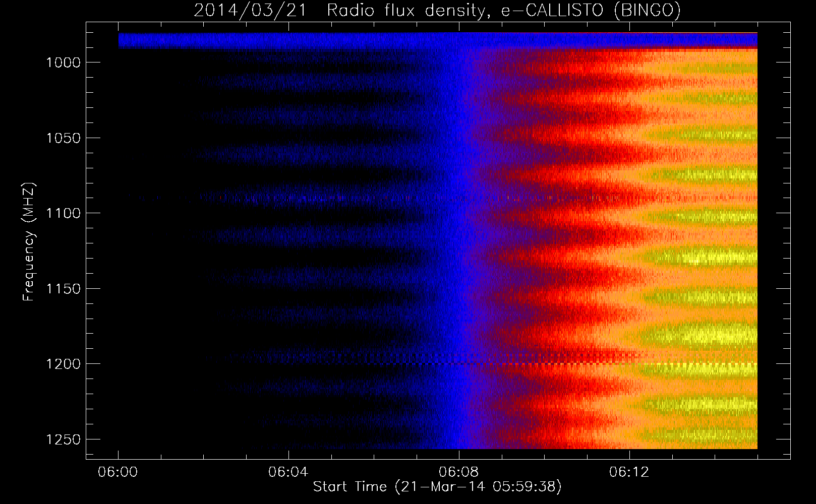Click the 1150 frequency tick label
Viewport: 816px width, 504px height.
tap(63, 289)
